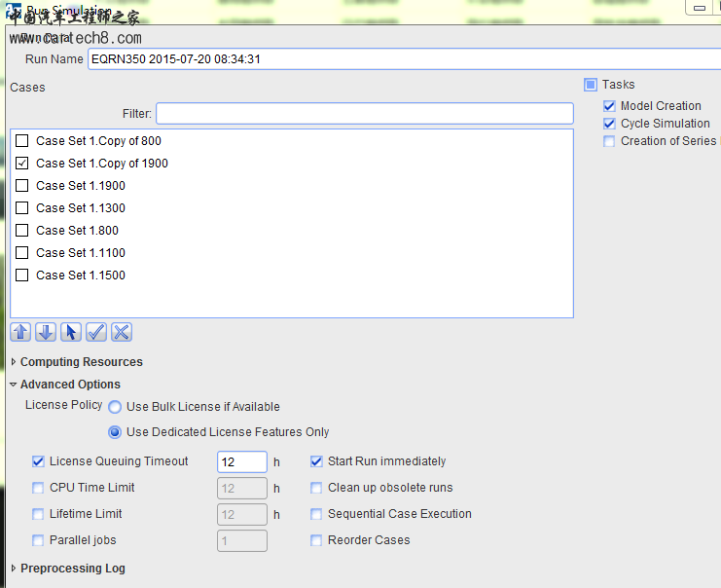Tick the Case Set 1.1500 checkbox
Image resolution: width=721 pixels, height=588 pixels.
click(22, 276)
